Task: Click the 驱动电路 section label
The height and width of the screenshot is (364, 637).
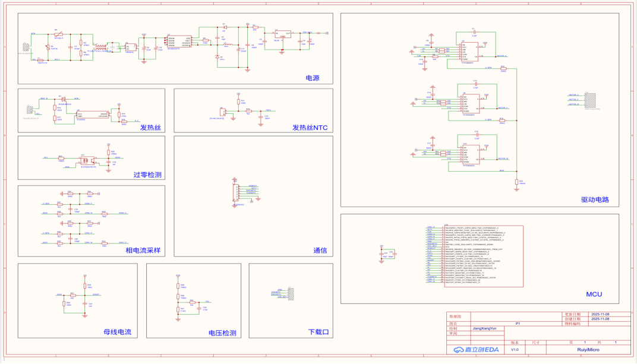Action: pos(595,200)
